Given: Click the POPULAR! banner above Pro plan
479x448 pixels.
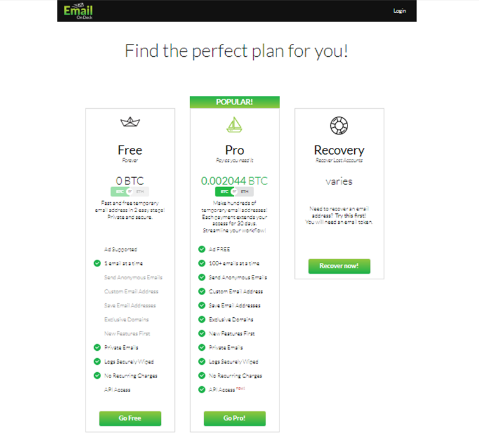Looking at the screenshot, I should pyautogui.click(x=235, y=102).
